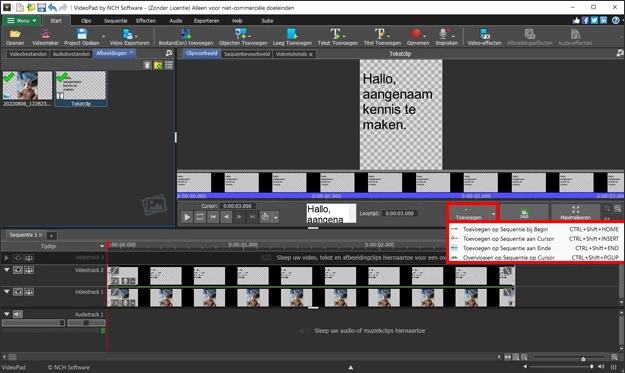This screenshot has height=373, width=625.
Task: Click Titel Toevoegen icon
Action: [382, 37]
